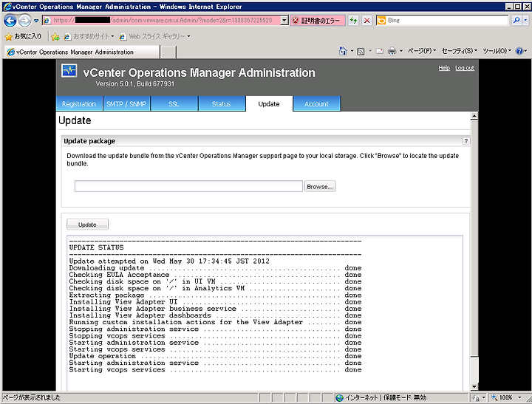Click the status bar zoom magnifier icon

494,397
